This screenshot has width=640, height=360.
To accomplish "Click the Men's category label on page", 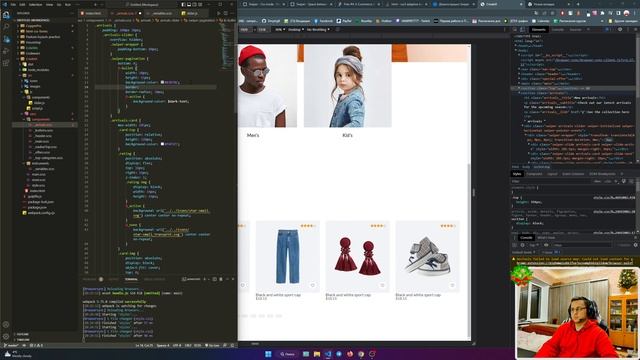I will (253, 135).
